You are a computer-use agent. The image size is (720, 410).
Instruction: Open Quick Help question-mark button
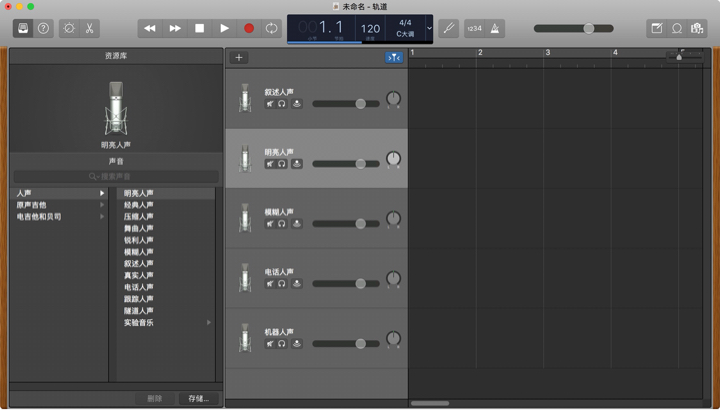(x=44, y=28)
